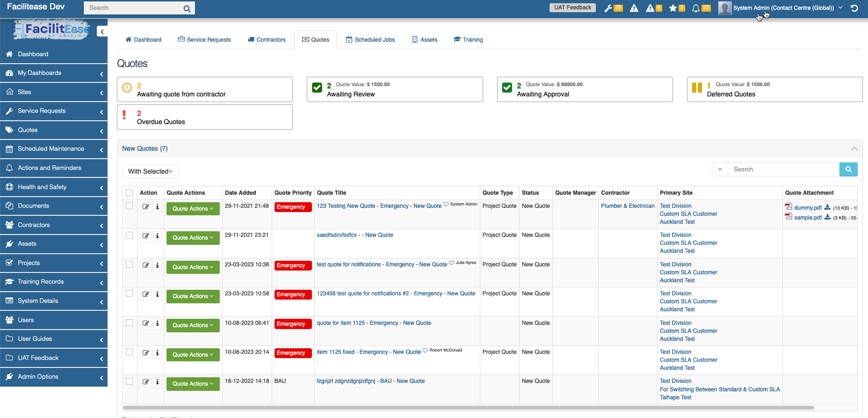Tick checkbox for fzgnjzf zdgnzdgnjzdfgnj row
The width and height of the screenshot is (868, 418).
130,381
